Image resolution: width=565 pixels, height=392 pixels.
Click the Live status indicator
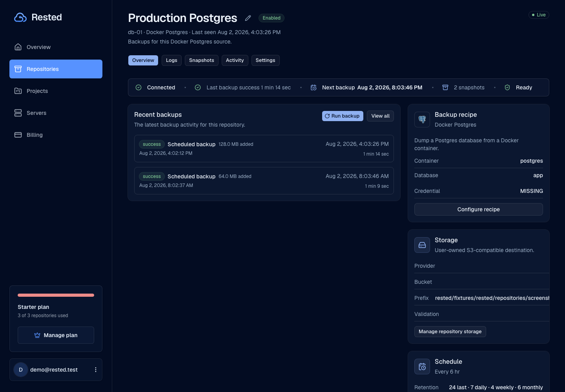tap(539, 15)
